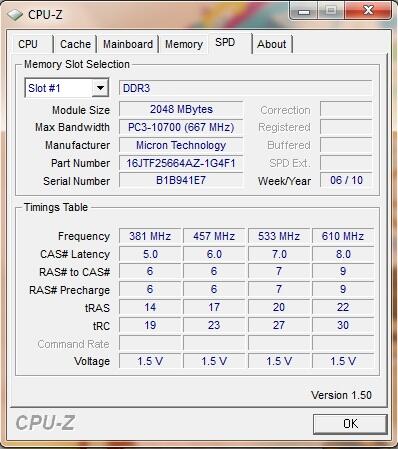
Task: Click the CAS# Latency 5.0 cell
Action: (x=150, y=254)
